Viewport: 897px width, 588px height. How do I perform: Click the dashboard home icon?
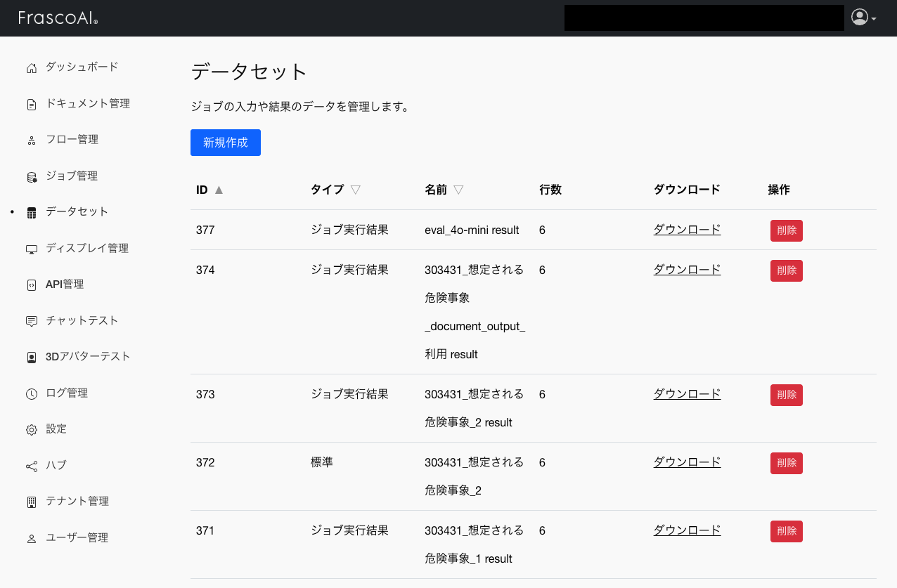pos(31,68)
